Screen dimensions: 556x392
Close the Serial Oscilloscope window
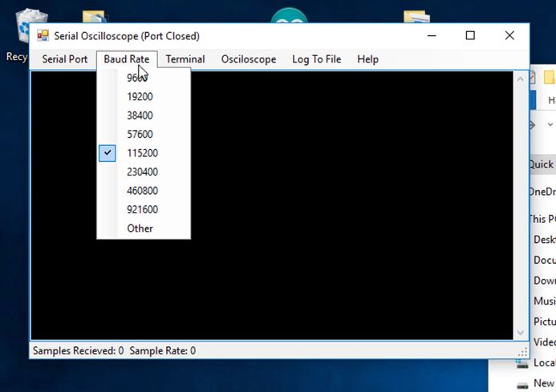click(x=509, y=35)
